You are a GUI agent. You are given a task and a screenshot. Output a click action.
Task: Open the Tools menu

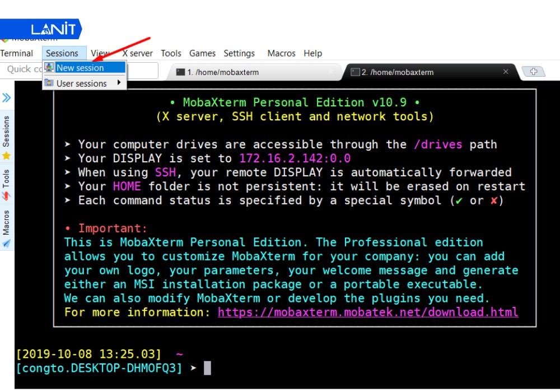171,53
